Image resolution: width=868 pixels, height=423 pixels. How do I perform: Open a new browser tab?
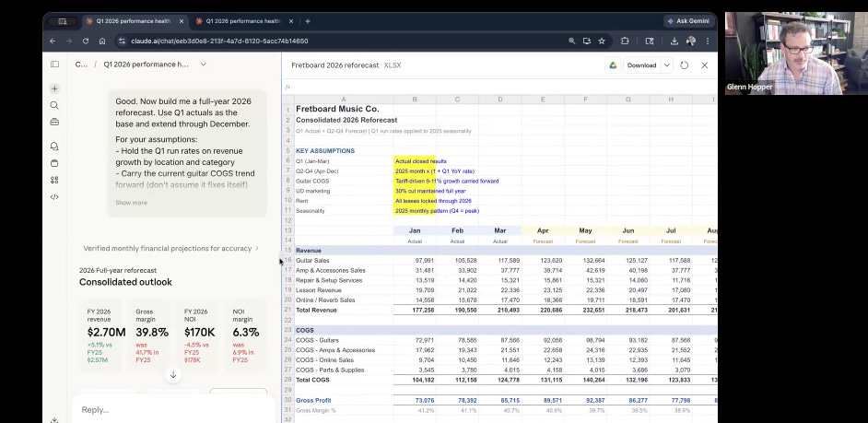[308, 21]
